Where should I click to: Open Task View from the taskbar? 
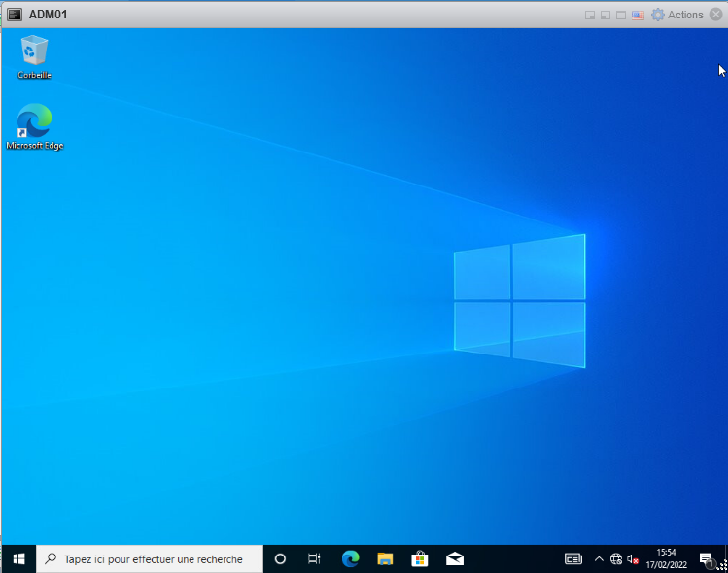pos(314,558)
